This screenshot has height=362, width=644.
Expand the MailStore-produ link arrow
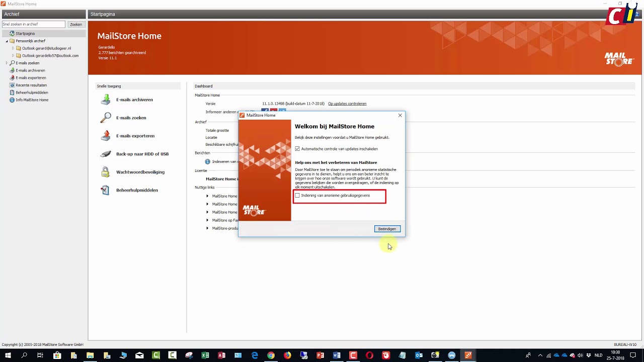click(x=207, y=228)
